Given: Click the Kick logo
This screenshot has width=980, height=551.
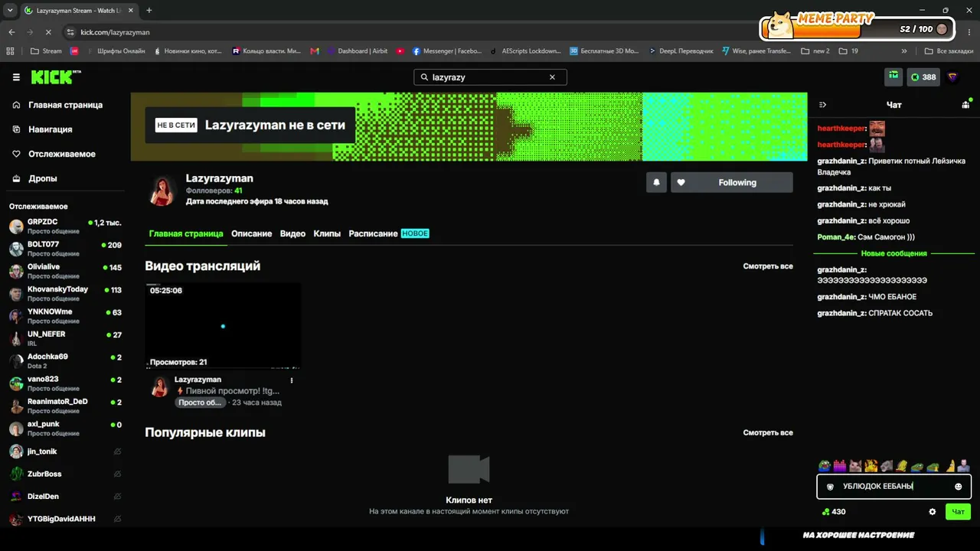Looking at the screenshot, I should click(x=55, y=77).
